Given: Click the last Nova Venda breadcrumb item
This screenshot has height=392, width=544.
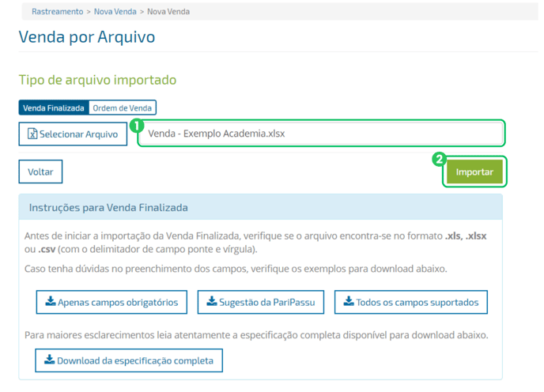Looking at the screenshot, I should click(x=168, y=12).
